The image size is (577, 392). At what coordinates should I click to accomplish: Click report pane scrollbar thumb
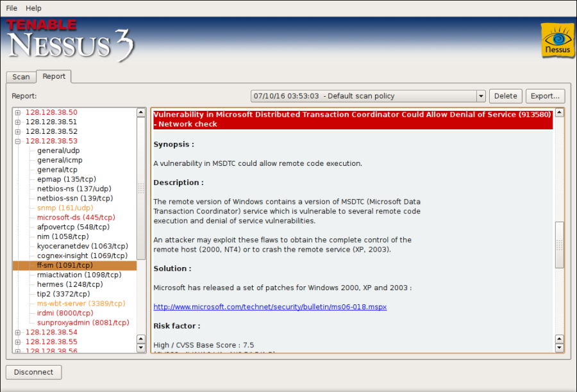[x=559, y=245]
